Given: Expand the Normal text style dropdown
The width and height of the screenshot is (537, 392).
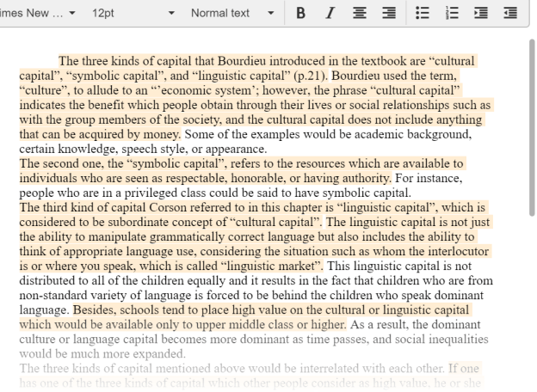Looking at the screenshot, I should tap(232, 13).
